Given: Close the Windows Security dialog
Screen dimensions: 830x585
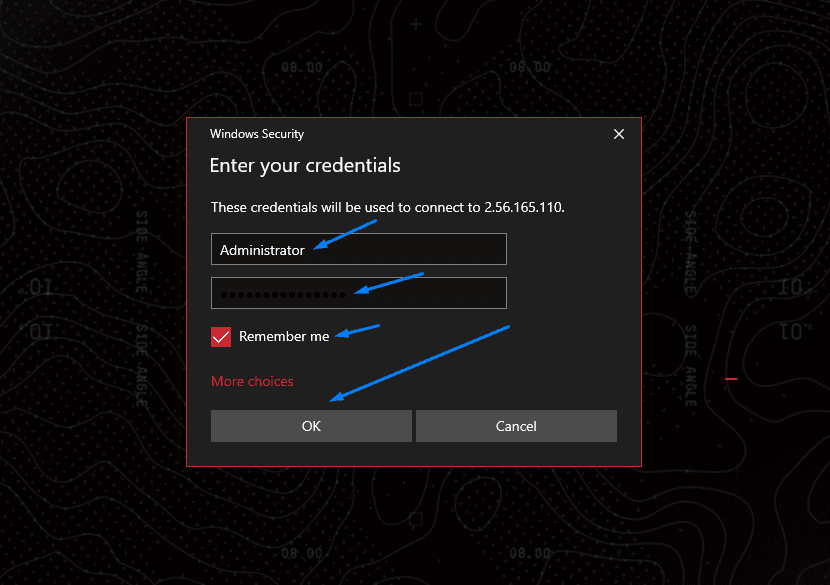Looking at the screenshot, I should [619, 134].
